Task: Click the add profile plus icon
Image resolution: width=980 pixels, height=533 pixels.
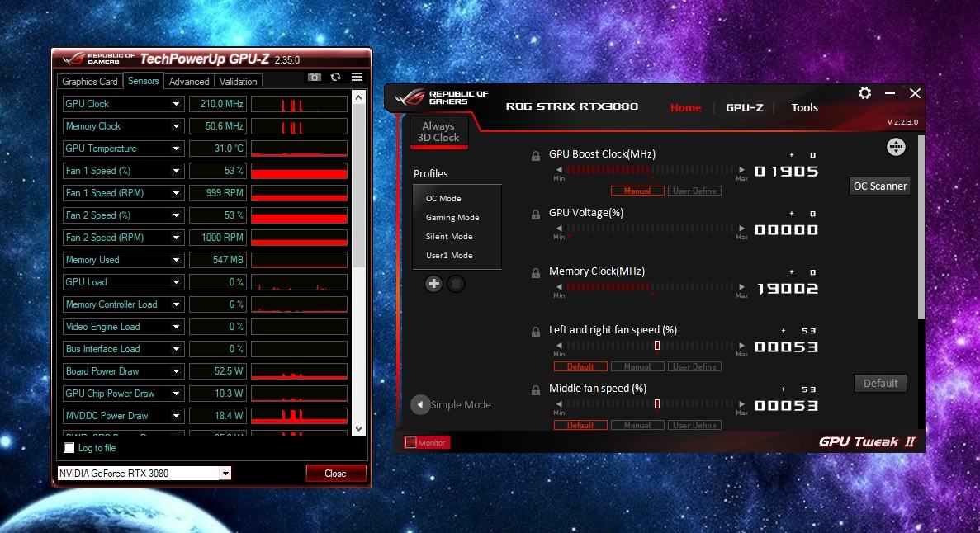Action: point(433,284)
